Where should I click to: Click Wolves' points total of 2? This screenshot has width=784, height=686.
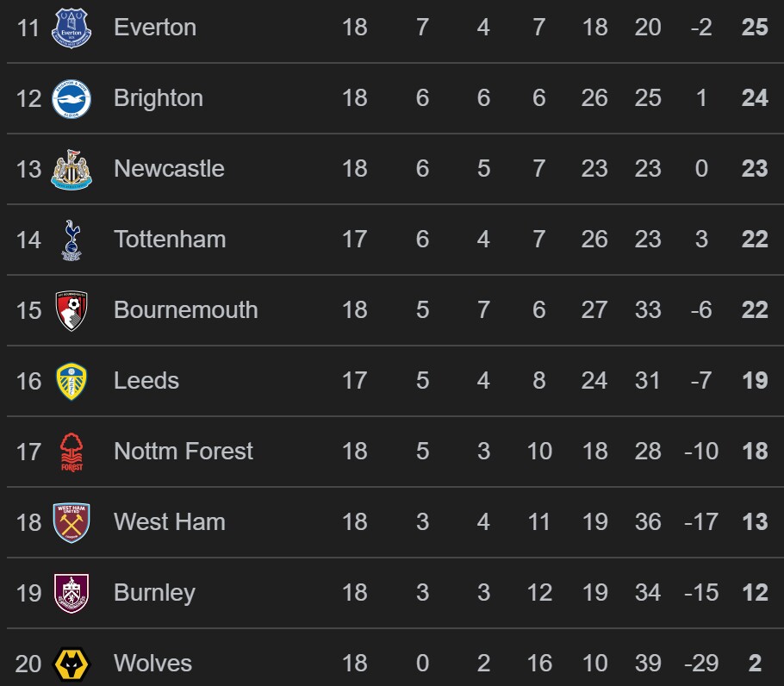tap(755, 664)
